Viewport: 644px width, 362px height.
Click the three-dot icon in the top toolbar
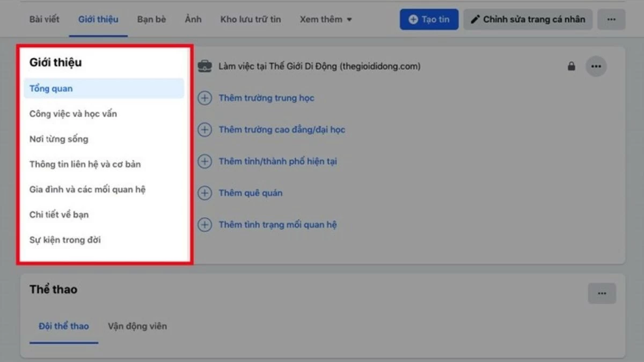pos(611,19)
